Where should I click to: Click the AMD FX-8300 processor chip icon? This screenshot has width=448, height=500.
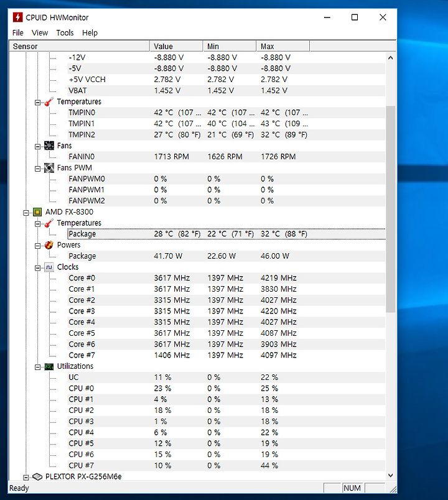37,212
